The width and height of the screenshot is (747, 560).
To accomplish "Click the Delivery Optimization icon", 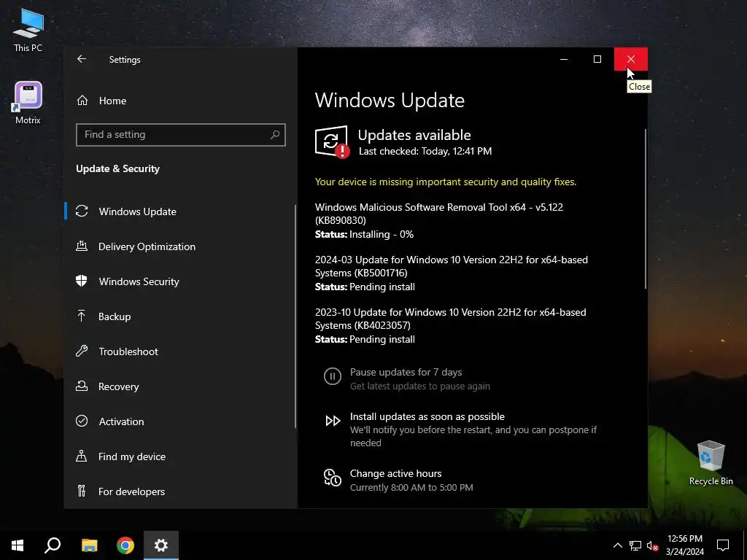I will (82, 246).
